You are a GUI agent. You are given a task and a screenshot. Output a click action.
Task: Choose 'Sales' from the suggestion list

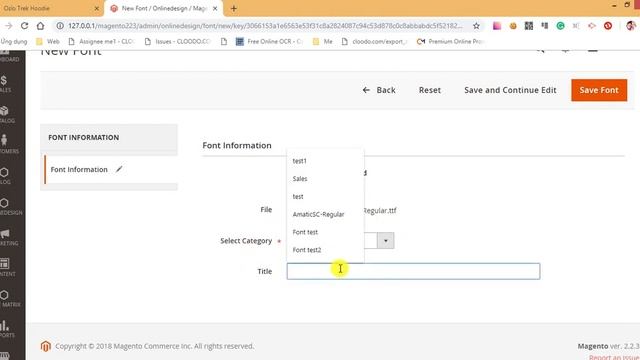coord(300,179)
